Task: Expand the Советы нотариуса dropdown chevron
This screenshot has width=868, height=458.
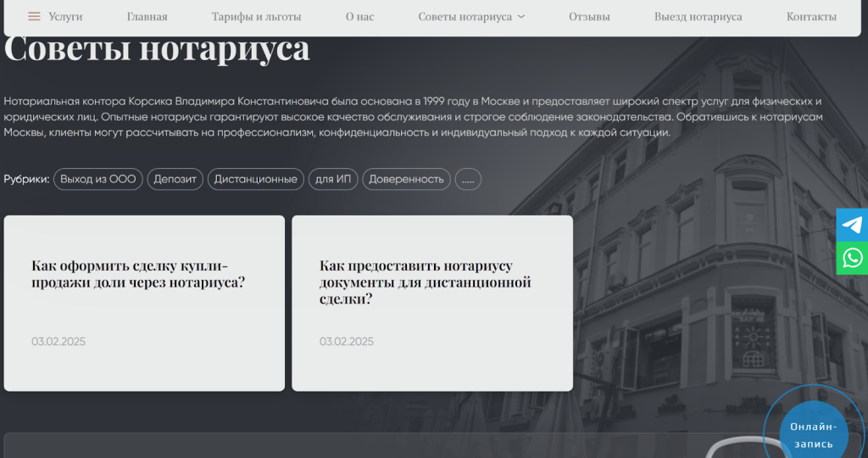Action: click(x=521, y=17)
